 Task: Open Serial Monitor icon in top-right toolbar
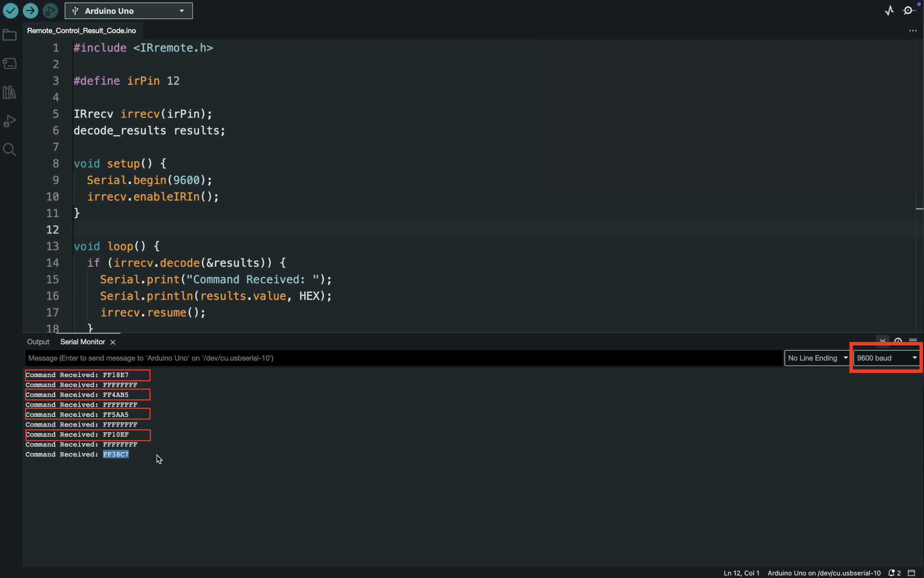pos(909,11)
